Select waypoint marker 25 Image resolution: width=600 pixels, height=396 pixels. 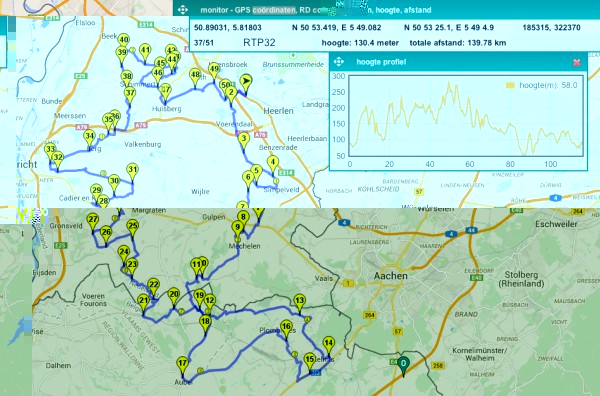coord(132,228)
